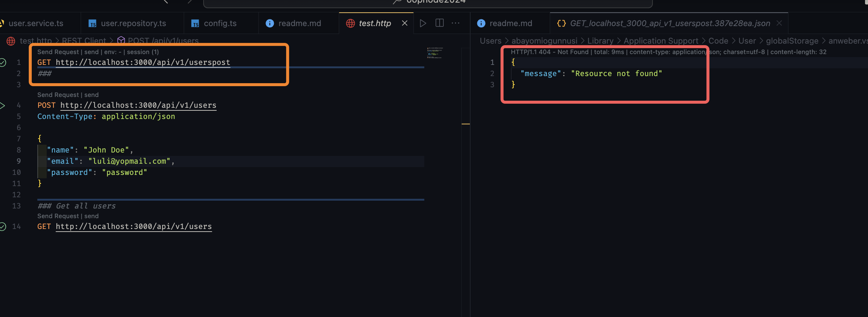Click the Library breadcrumb
Image resolution: width=868 pixels, height=317 pixels.
coord(600,41)
